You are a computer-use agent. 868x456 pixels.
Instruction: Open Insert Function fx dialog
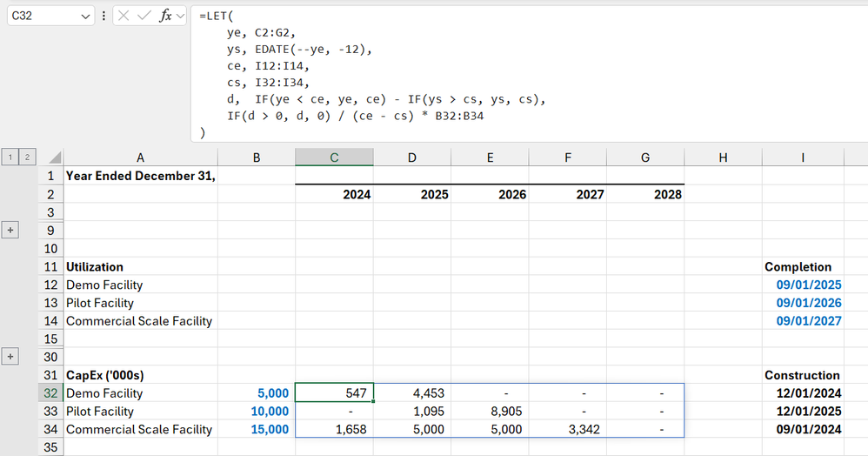tap(165, 16)
